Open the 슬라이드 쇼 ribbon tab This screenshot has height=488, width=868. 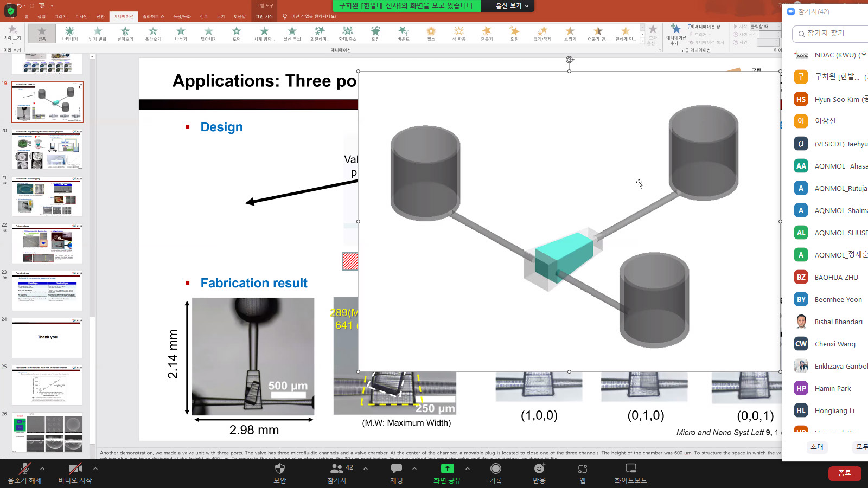tap(154, 17)
